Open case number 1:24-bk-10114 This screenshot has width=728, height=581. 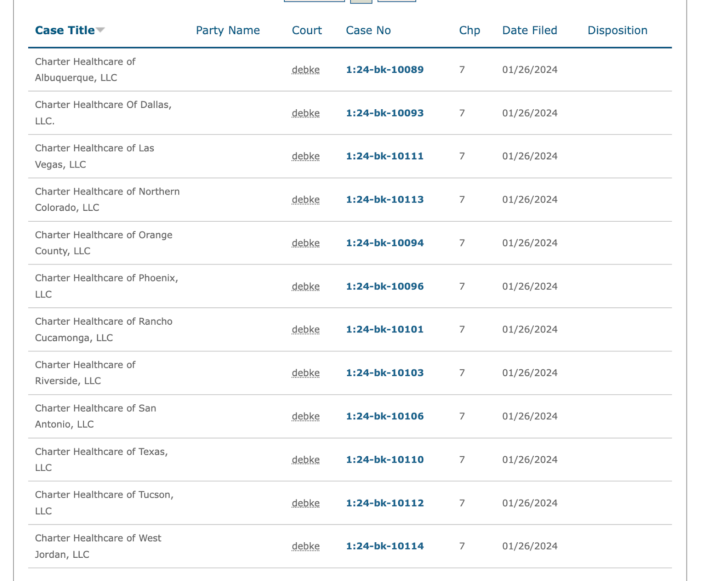[385, 546]
